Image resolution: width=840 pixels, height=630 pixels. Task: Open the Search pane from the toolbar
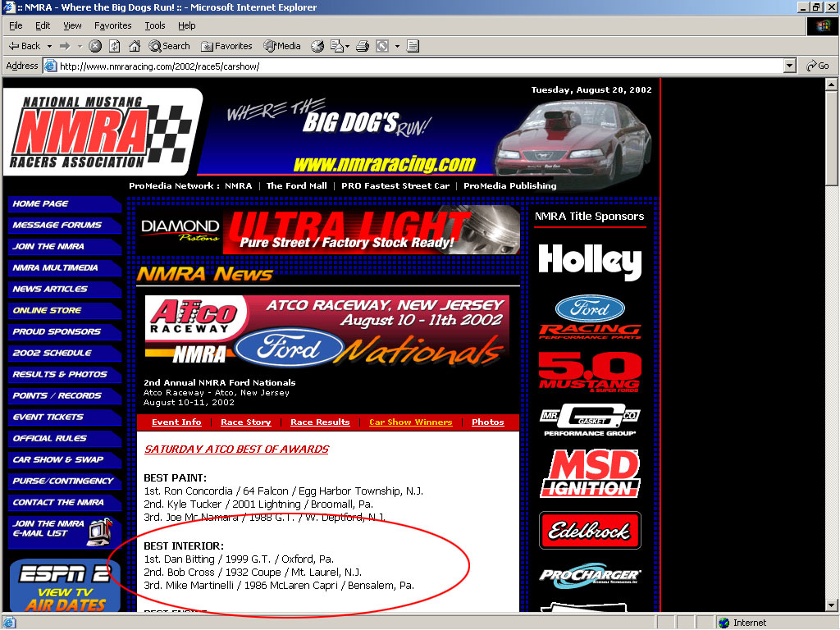point(169,46)
